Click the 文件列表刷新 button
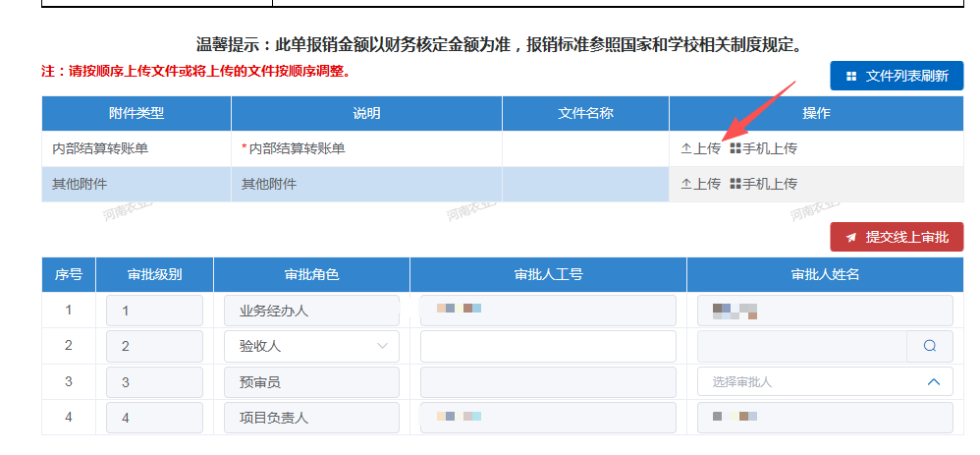This screenshot has height=455, width=980. [x=897, y=76]
